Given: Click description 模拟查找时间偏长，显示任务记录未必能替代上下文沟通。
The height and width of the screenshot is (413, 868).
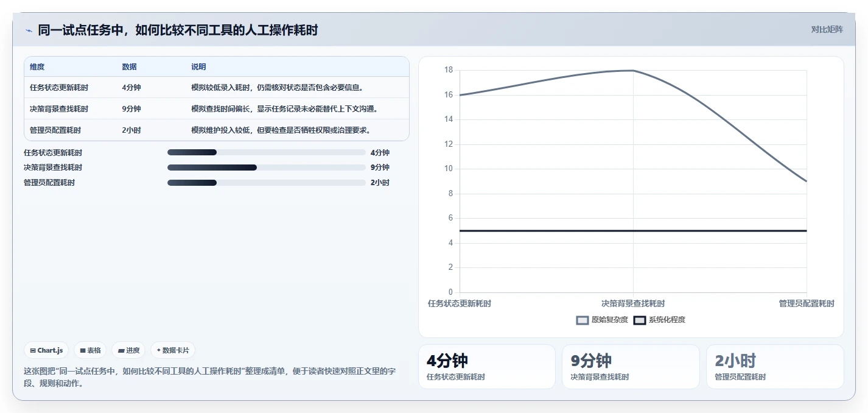Looking at the screenshot, I should coord(285,109).
